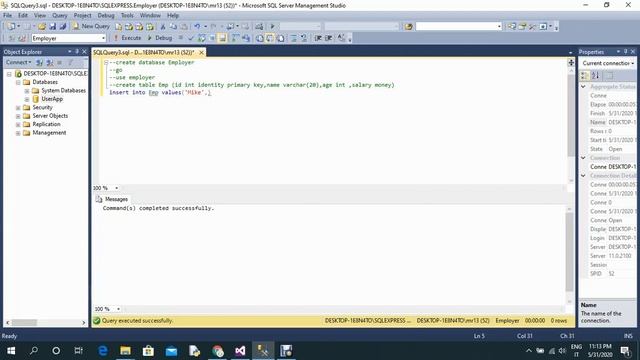The width and height of the screenshot is (640, 360).
Task: Open the File menu
Action: pyautogui.click(x=7, y=15)
